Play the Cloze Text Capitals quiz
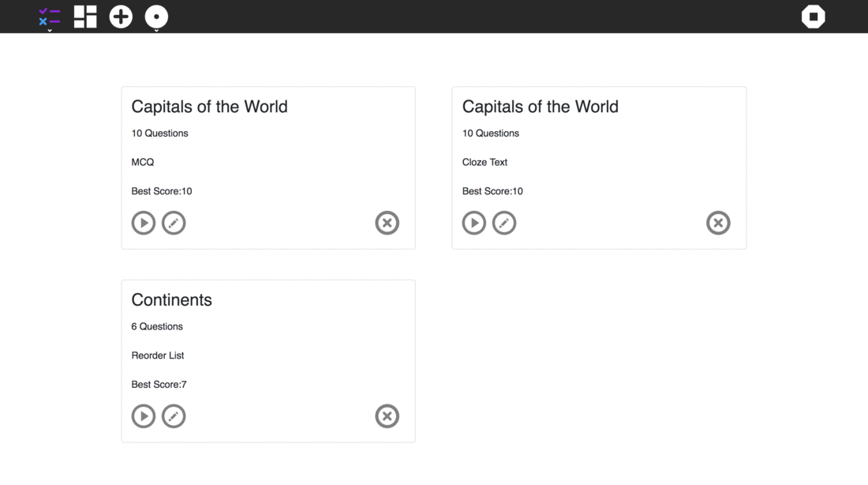Viewport: 868px width, 485px height. (474, 223)
